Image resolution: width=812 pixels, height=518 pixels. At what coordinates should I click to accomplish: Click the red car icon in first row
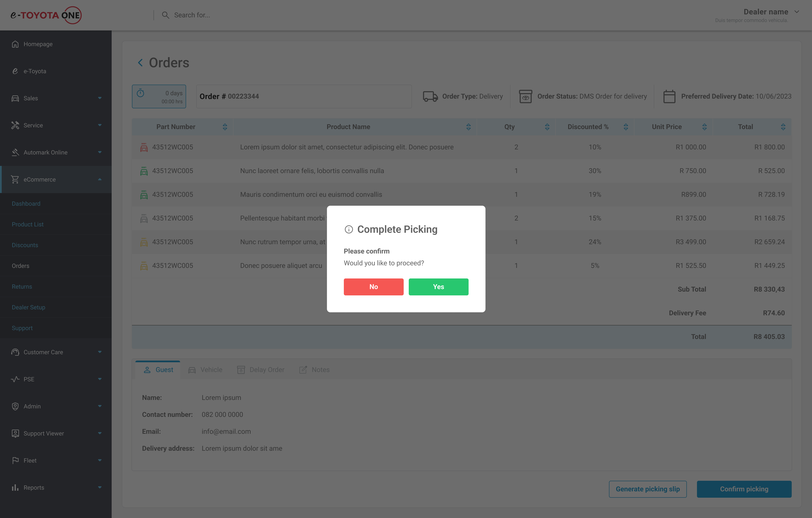point(144,147)
